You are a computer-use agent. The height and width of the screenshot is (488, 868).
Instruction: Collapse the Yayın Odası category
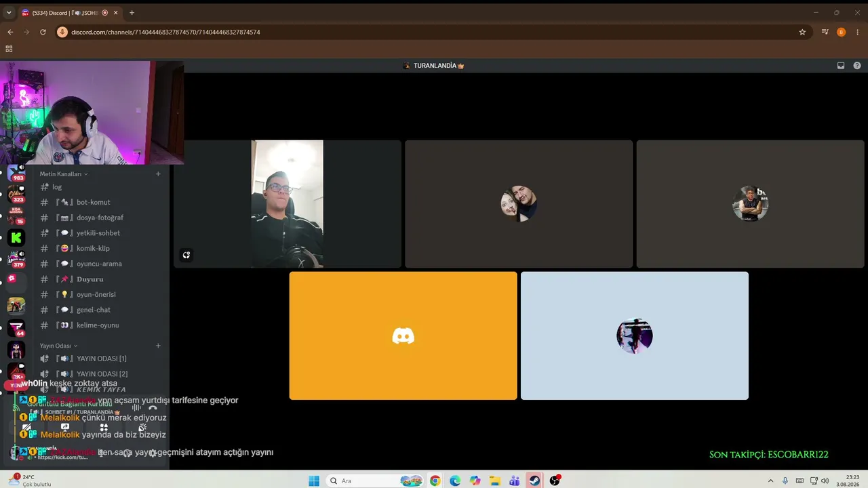tap(58, 346)
